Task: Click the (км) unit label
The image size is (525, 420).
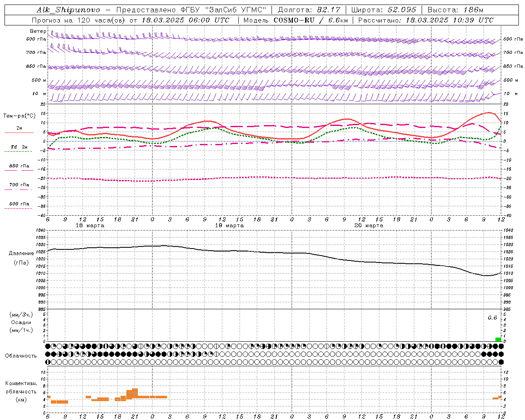Action: 21,399
